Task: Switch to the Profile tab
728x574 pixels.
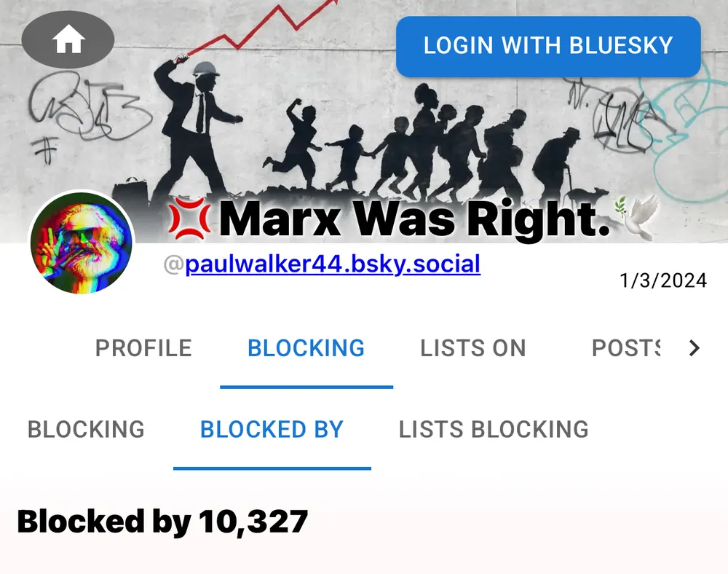Action: click(x=143, y=348)
